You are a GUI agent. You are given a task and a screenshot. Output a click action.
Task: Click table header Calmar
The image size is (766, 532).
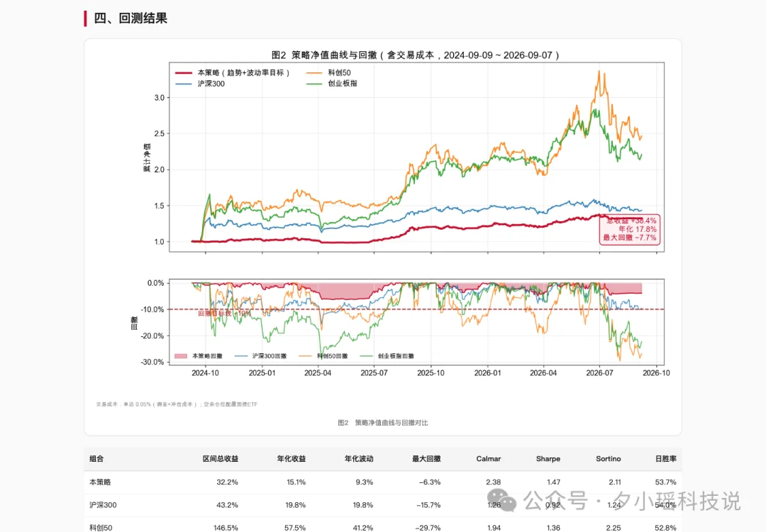coord(489,459)
